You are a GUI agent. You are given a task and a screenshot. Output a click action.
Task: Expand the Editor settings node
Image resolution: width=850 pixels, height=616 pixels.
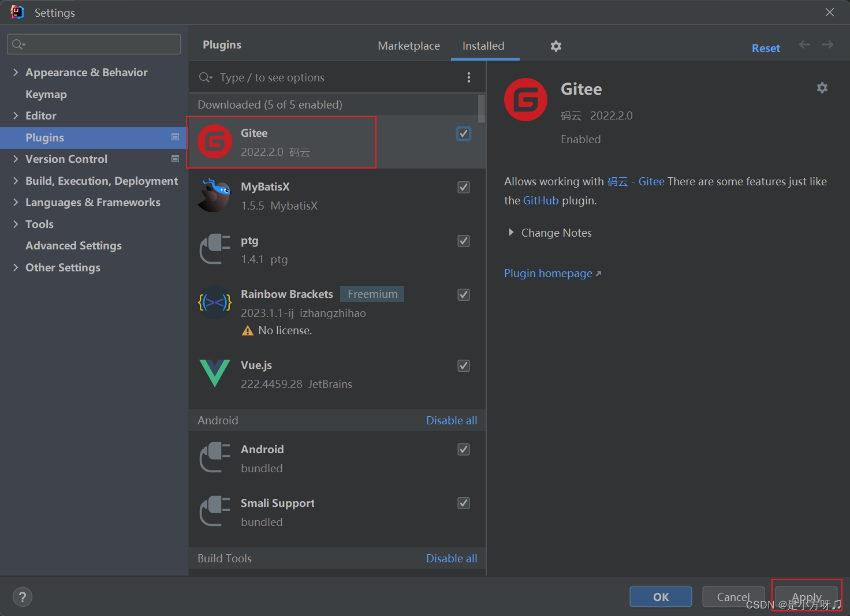[x=16, y=115]
